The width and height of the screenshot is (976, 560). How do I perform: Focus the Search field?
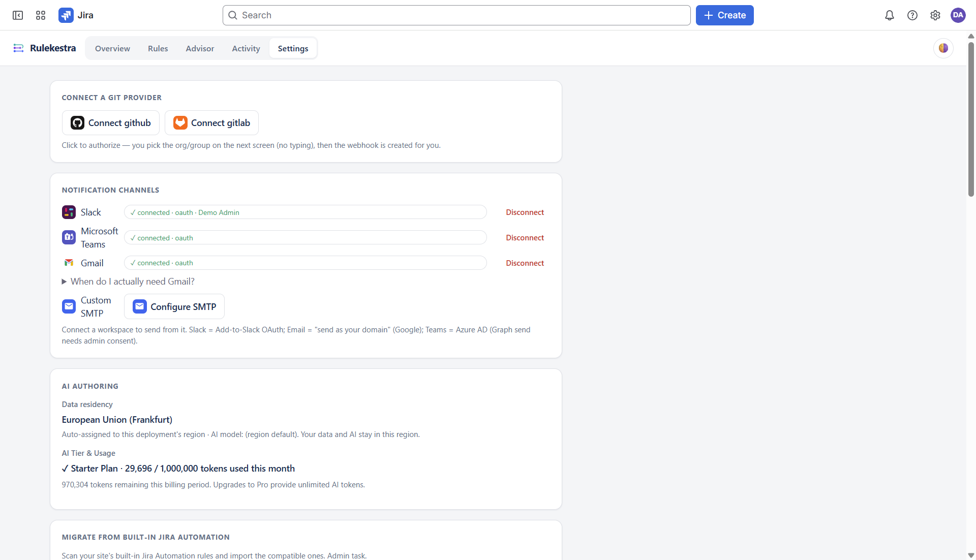click(456, 15)
